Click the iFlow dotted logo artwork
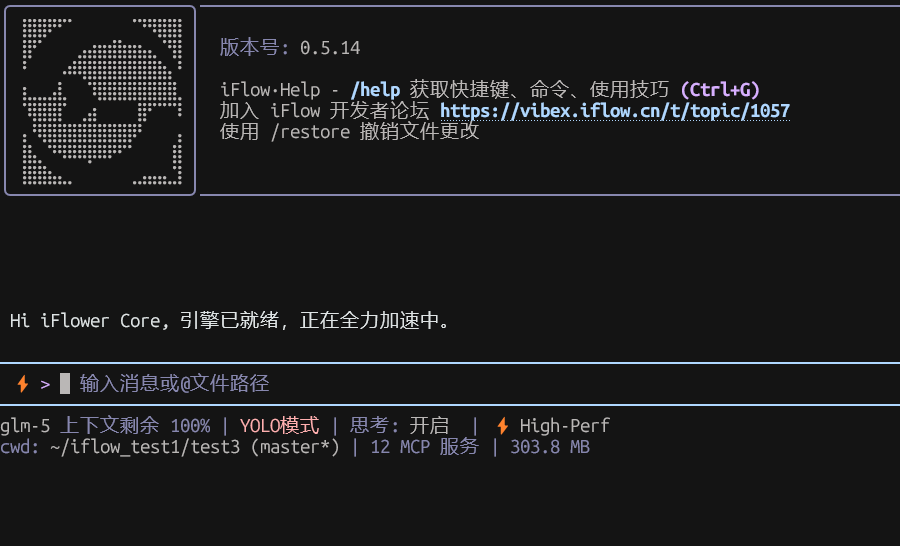900x546 pixels. pyautogui.click(x=100, y=100)
